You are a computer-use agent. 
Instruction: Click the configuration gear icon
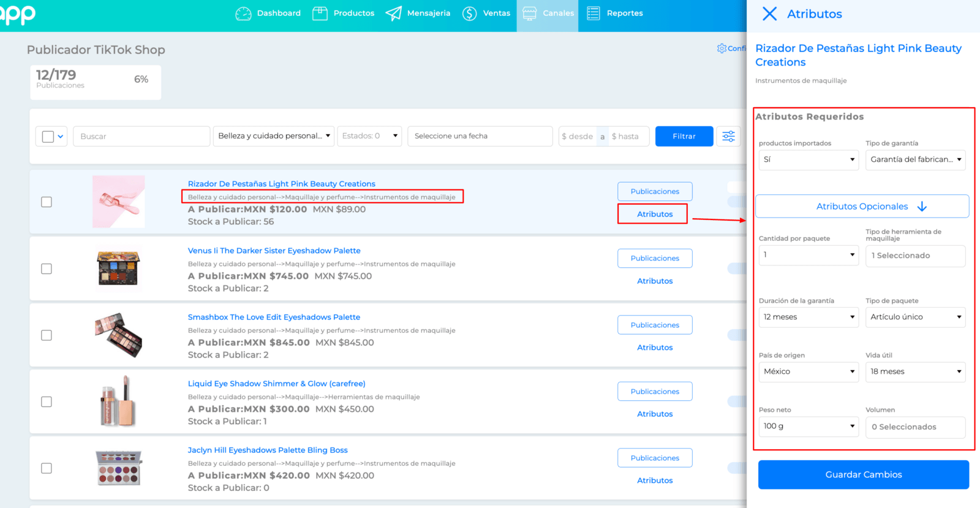click(x=722, y=48)
